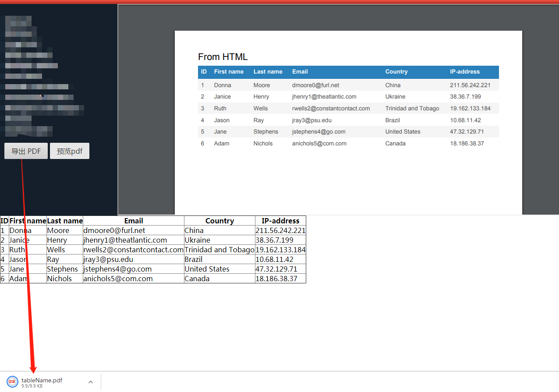
Task: Click the 导出 PDF export button
Action: [26, 151]
